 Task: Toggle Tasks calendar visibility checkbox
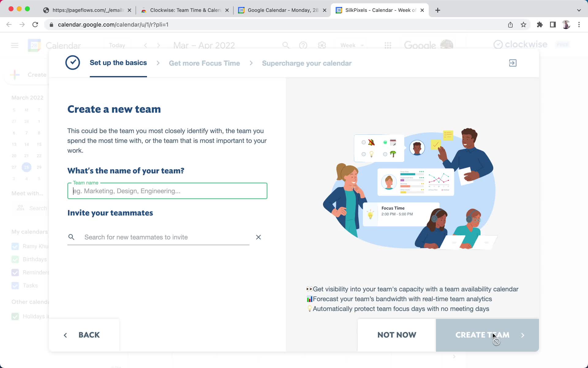coord(15,285)
